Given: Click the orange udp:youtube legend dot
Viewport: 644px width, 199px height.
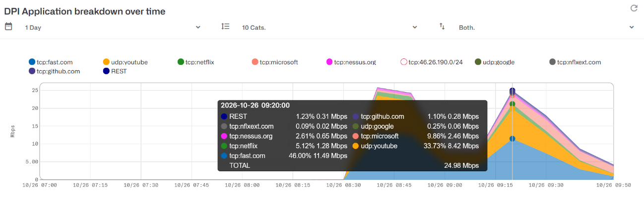Looking at the screenshot, I should pos(106,62).
